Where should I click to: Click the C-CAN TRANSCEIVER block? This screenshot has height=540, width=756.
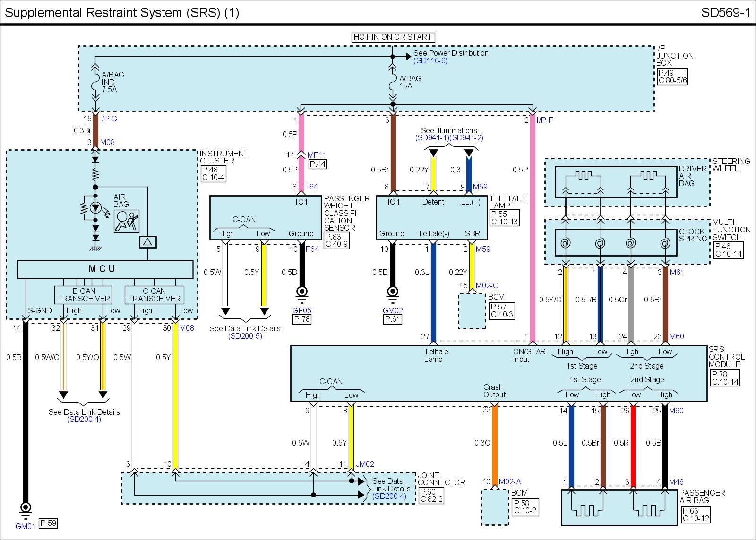point(154,295)
